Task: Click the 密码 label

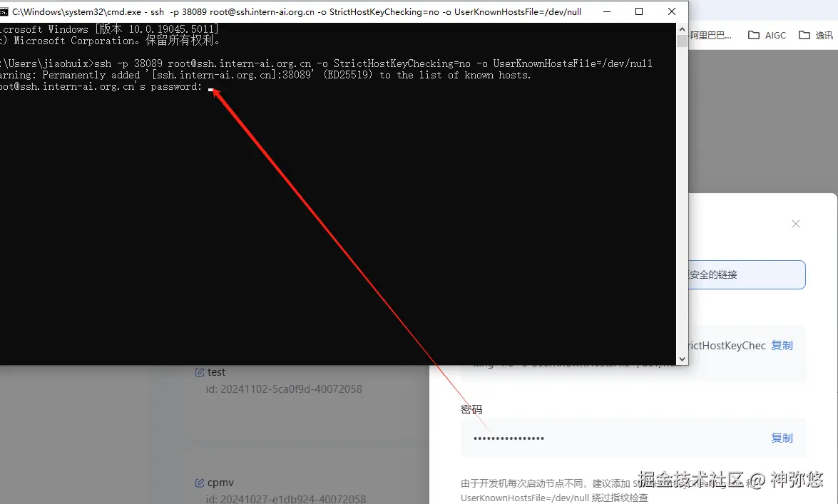Action: (x=471, y=409)
